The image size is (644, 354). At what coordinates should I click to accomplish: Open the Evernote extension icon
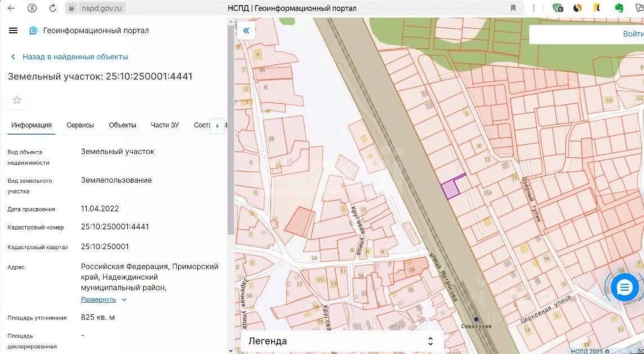(x=619, y=8)
